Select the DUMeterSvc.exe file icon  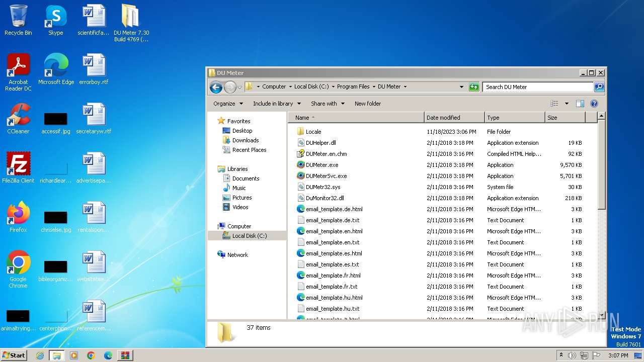(x=301, y=176)
